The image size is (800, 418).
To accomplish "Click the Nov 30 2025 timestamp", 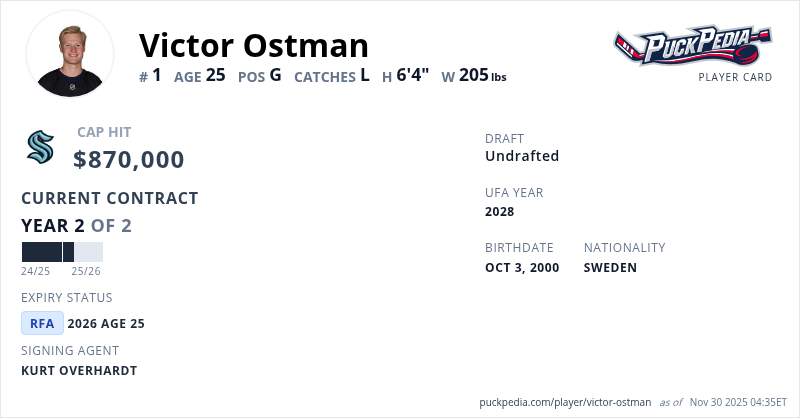I will (x=738, y=401).
